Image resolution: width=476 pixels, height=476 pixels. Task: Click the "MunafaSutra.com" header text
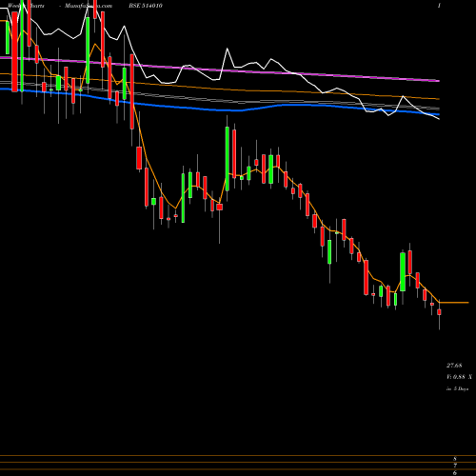point(89,6)
